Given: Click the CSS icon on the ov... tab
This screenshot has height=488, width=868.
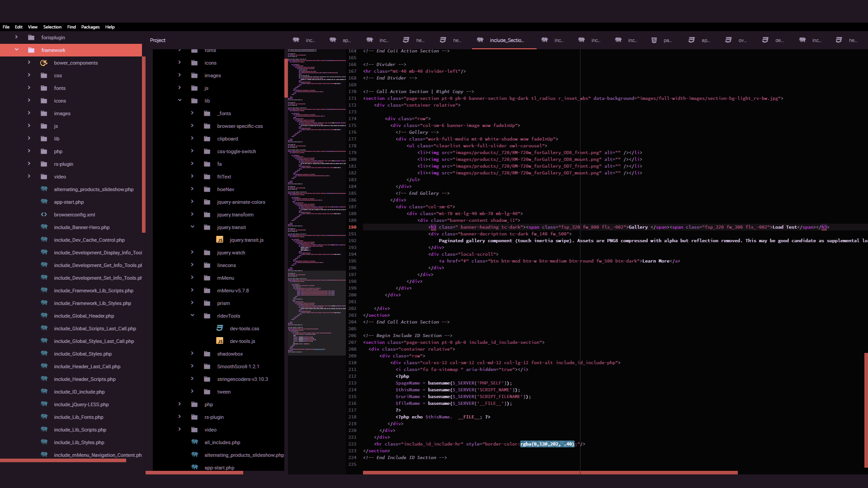Looking at the screenshot, I should coord(728,40).
